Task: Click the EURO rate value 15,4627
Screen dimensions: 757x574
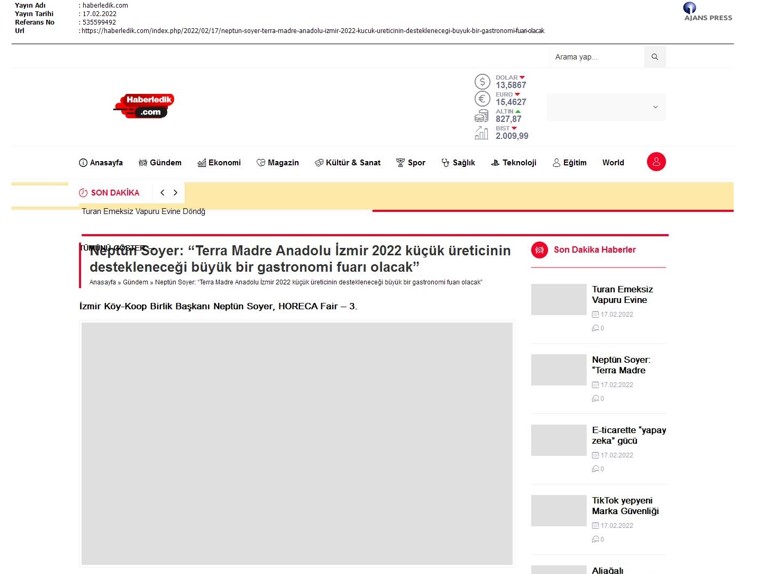Action: click(x=511, y=102)
